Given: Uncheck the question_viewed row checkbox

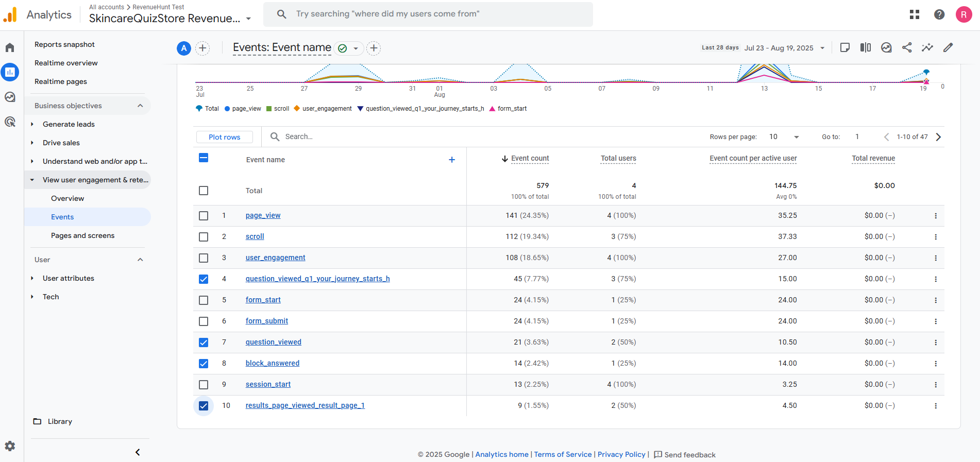Looking at the screenshot, I should tap(204, 343).
